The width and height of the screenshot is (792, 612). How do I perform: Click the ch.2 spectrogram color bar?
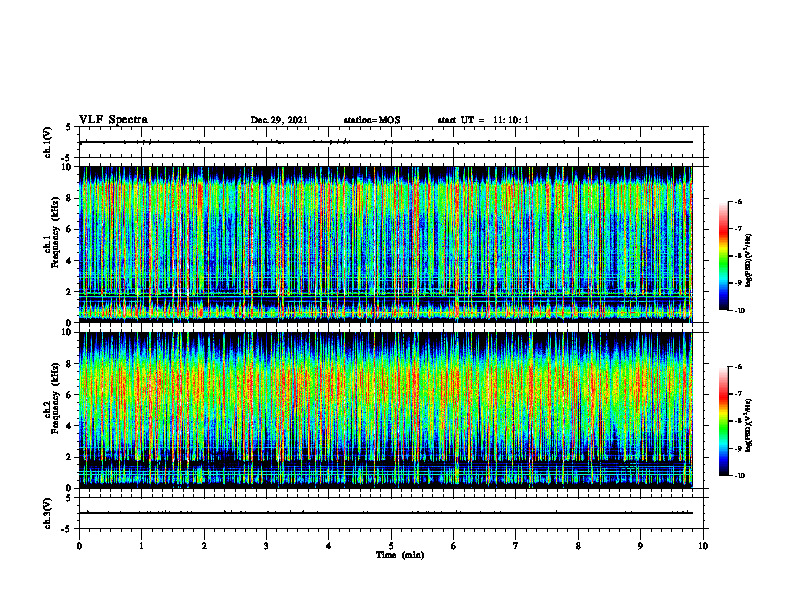pos(723,421)
